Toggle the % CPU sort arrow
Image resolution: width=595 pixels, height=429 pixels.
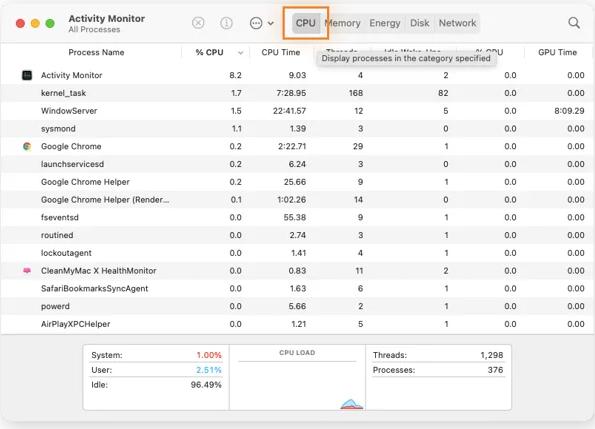[x=240, y=53]
